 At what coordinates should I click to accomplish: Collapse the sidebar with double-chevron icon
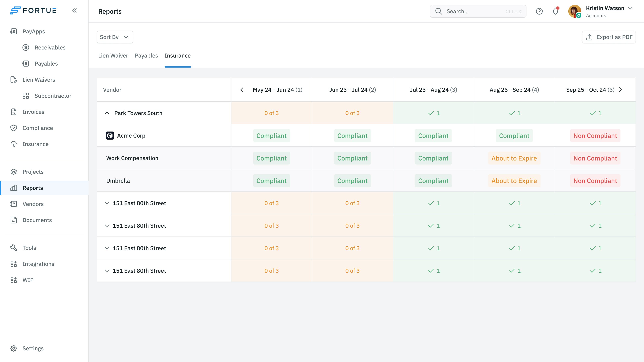coord(74,10)
